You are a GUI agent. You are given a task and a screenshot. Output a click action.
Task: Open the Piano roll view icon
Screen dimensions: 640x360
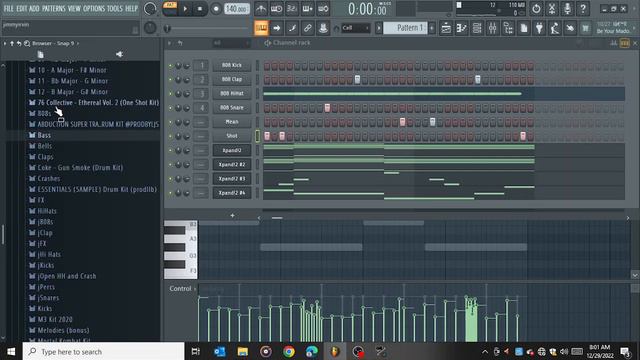[462, 28]
